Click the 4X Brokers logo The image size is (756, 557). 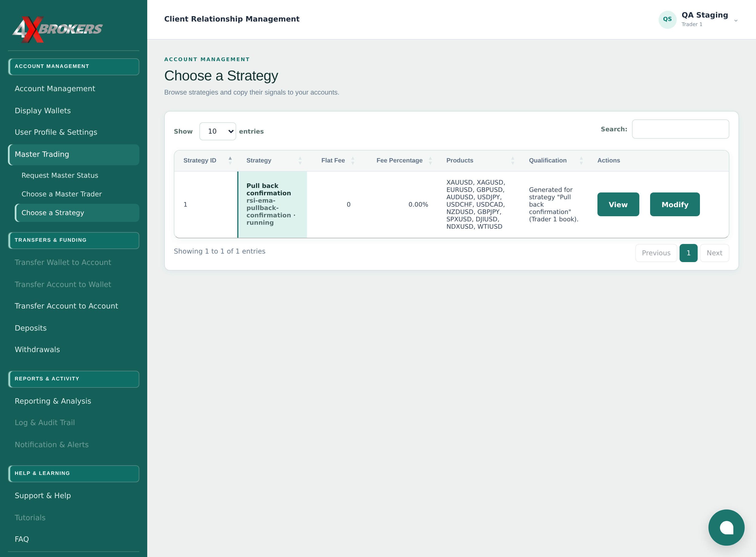(57, 30)
